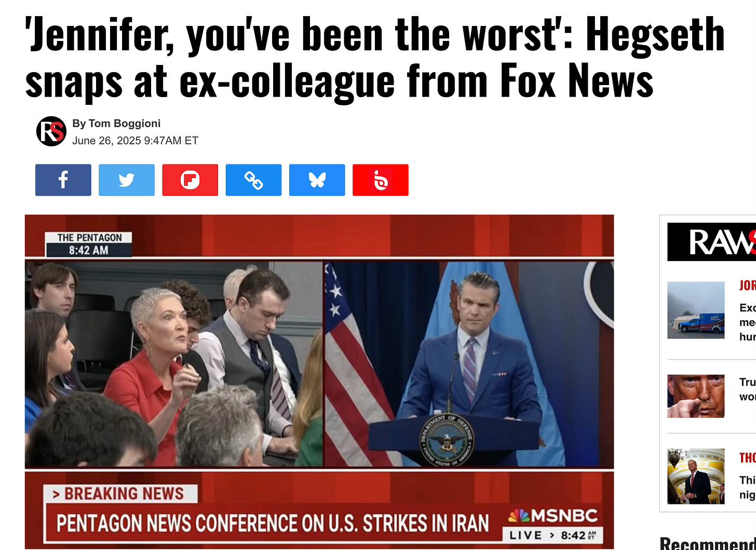Share the article on Facebook
The width and height of the screenshot is (756, 550).
pos(63,180)
